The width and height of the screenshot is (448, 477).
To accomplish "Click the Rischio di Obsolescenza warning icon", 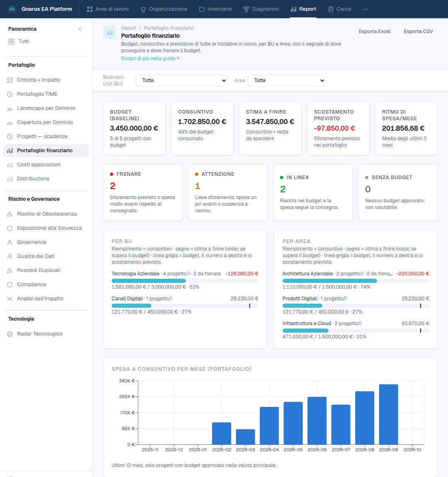I will tap(10, 214).
